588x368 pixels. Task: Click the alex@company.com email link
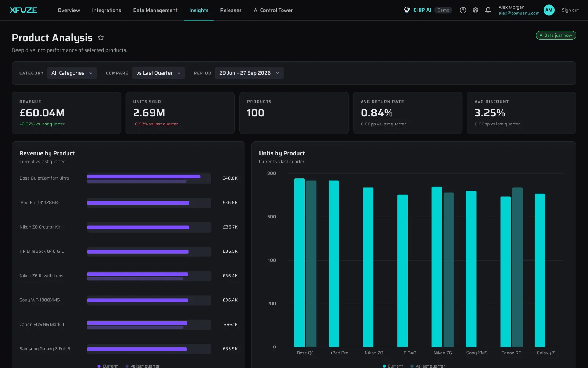(519, 13)
